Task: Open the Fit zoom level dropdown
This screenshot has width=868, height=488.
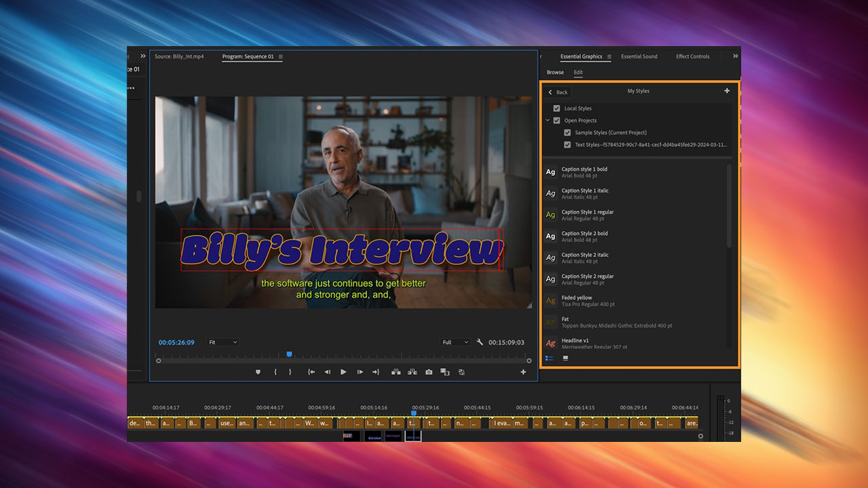Action: click(x=222, y=342)
